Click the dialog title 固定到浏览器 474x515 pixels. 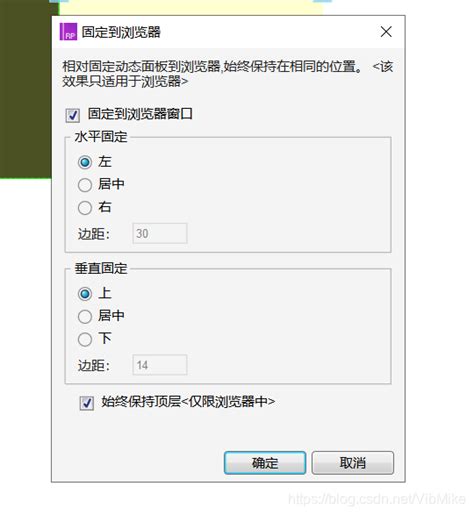click(121, 32)
